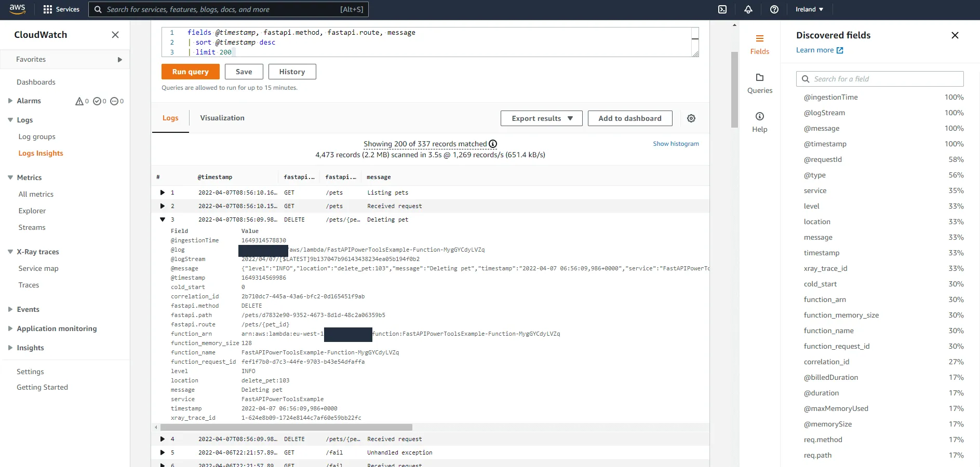
Task: Click Add to dashboard
Action: point(629,118)
